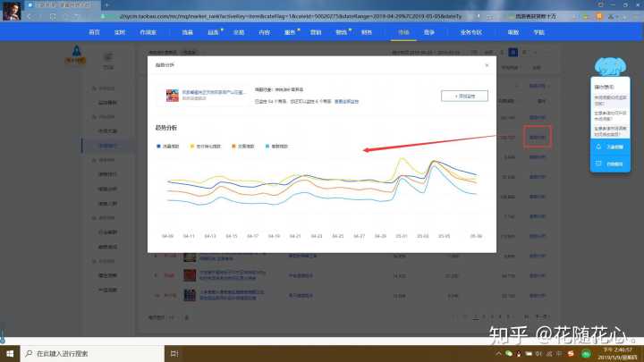Open the WeChat icon in system tray

tap(509, 354)
